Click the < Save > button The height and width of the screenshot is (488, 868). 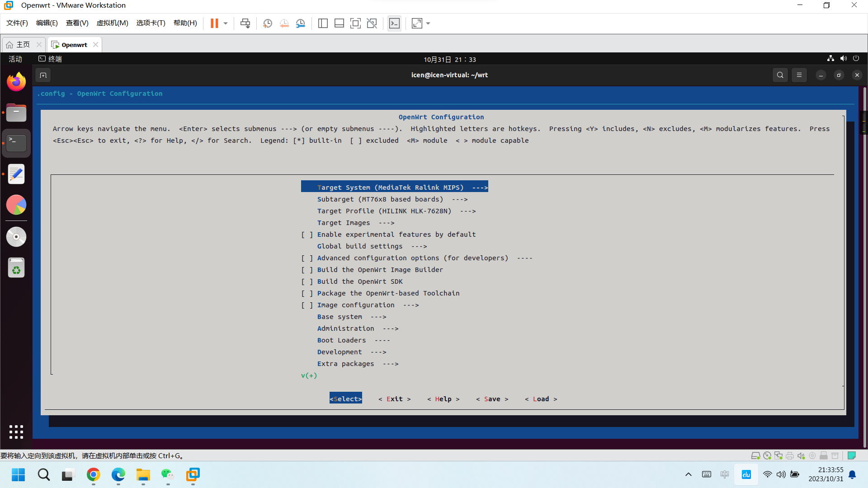tap(492, 399)
